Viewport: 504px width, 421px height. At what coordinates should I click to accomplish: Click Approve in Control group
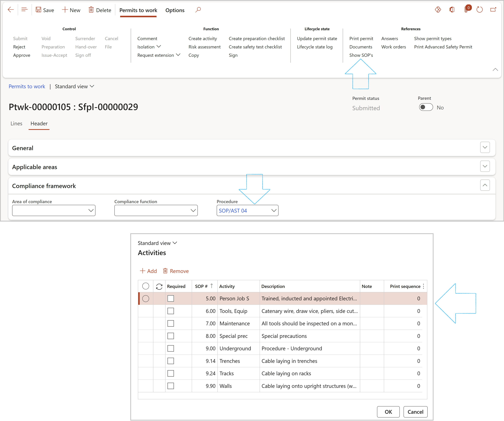click(22, 55)
